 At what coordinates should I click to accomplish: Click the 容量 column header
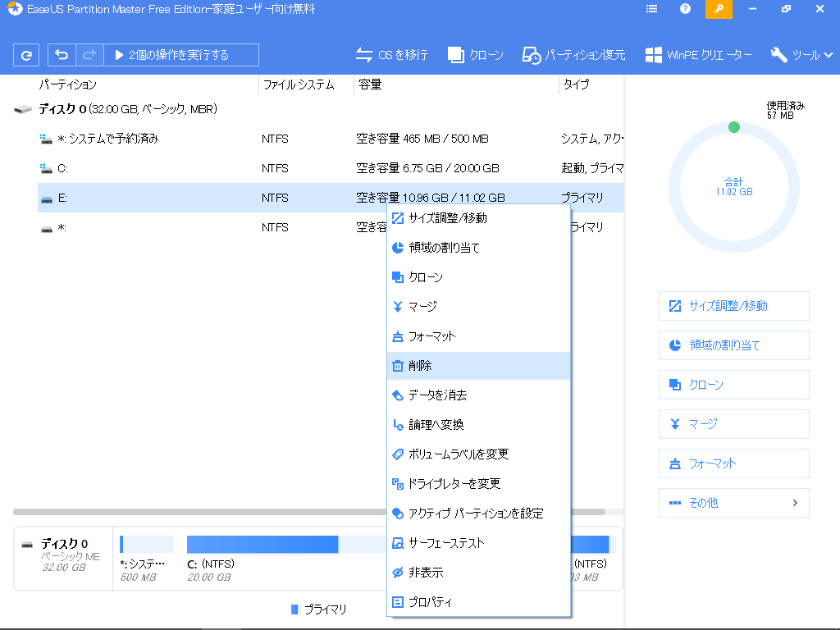pos(370,84)
